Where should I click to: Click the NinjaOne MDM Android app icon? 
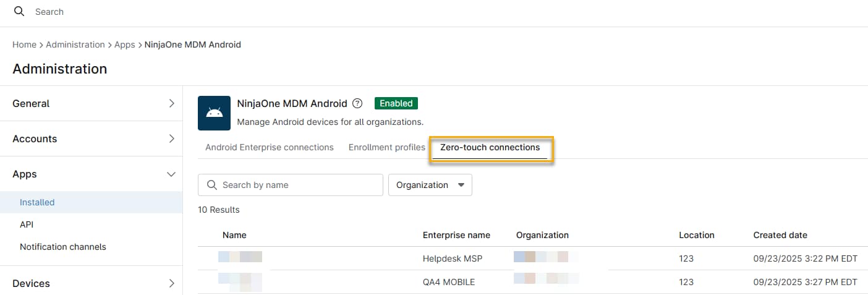pyautogui.click(x=214, y=113)
